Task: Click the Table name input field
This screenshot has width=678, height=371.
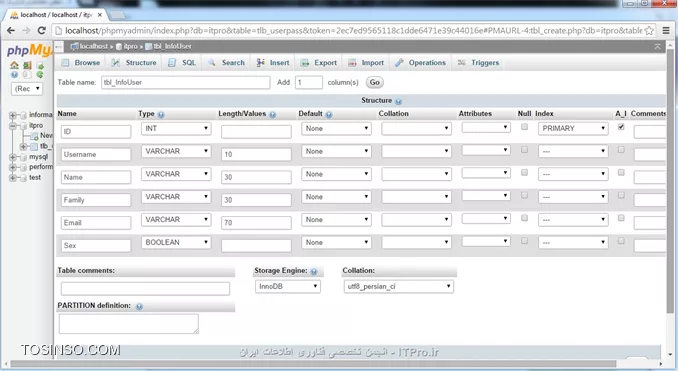Action: (185, 82)
